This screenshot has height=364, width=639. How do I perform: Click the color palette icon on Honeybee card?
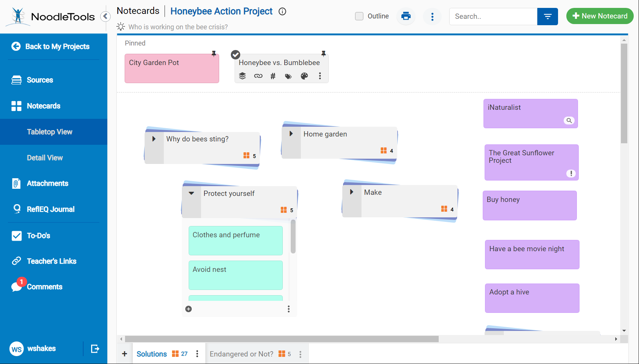[304, 76]
